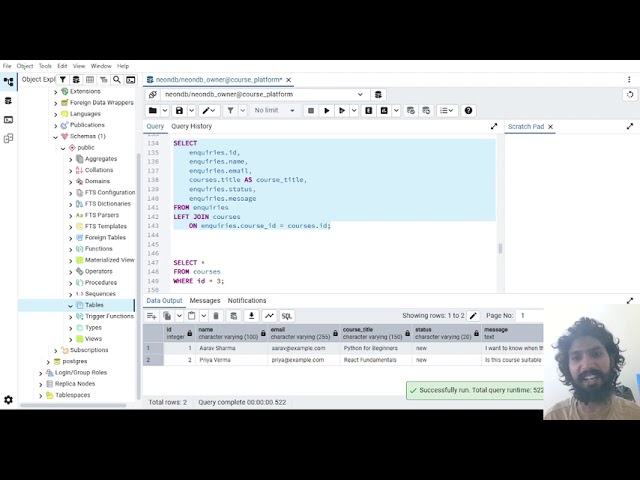
Task: Click the connection status icon
Action: pyautogui.click(x=153, y=95)
